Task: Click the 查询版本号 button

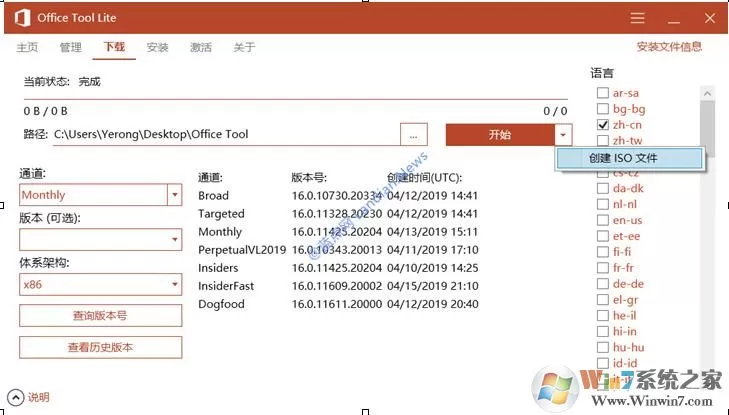Action: 100,316
